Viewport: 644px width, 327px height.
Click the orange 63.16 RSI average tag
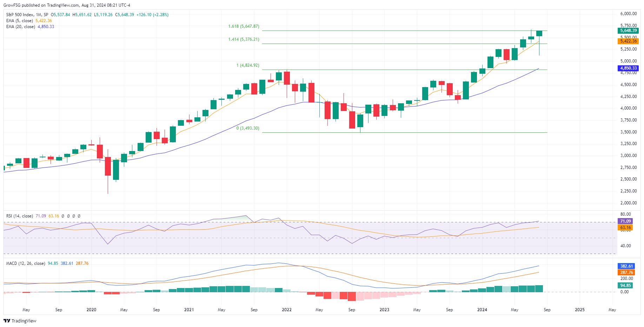[625, 228]
